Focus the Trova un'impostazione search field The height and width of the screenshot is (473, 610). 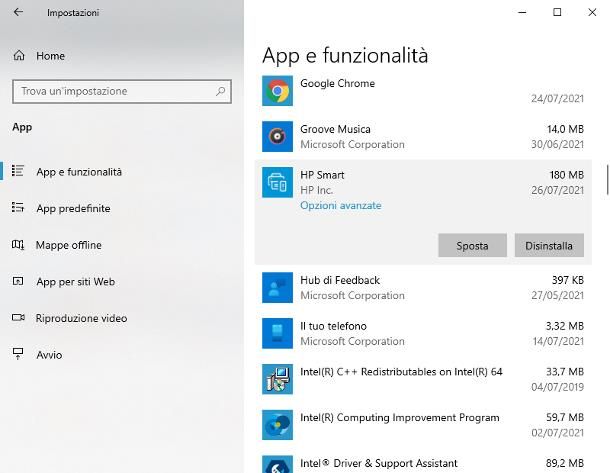tap(122, 91)
